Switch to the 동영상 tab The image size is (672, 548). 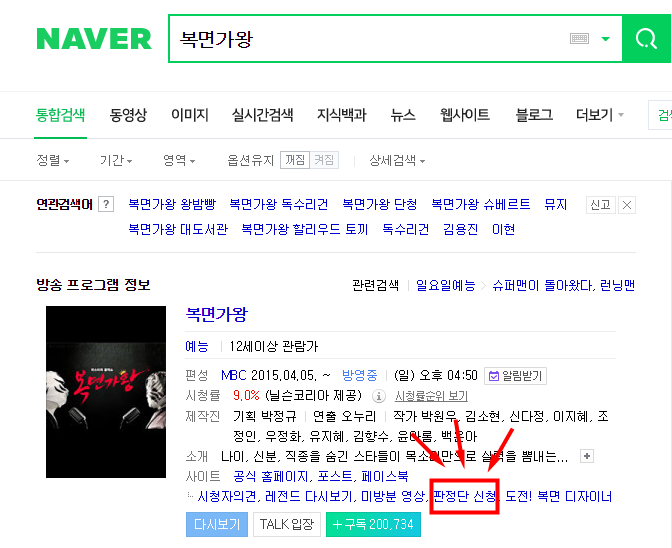[x=128, y=115]
